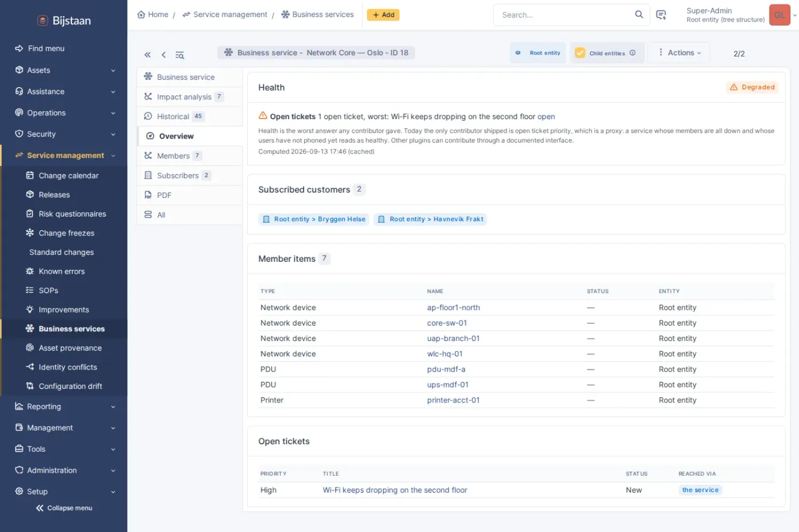The width and height of the screenshot is (799, 532).
Task: Click the yellow Add button
Action: click(x=383, y=15)
